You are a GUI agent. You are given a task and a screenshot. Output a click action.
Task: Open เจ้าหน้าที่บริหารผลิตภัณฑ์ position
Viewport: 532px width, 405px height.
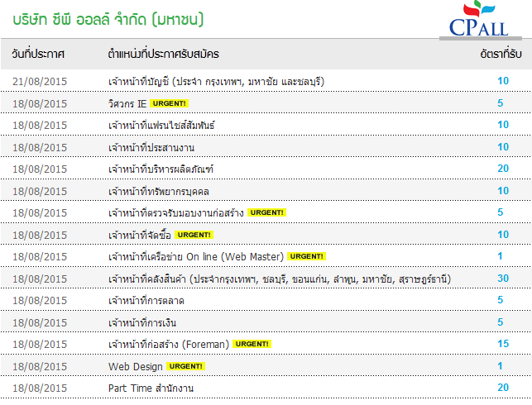point(161,169)
